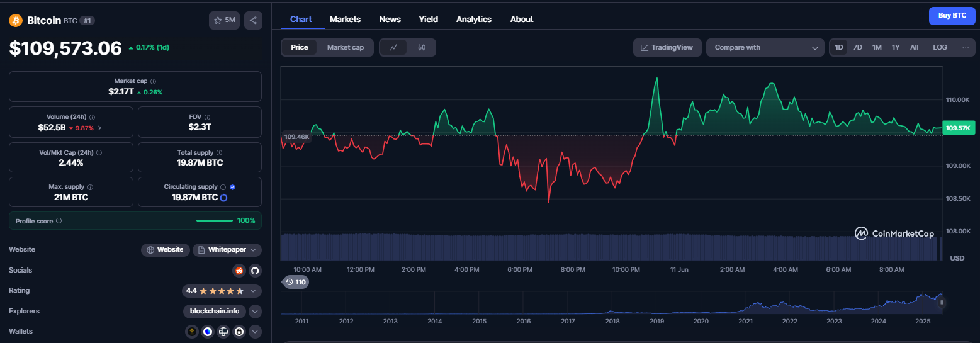The width and height of the screenshot is (980, 343).
Task: Open the Compare with dropdown
Action: [765, 47]
